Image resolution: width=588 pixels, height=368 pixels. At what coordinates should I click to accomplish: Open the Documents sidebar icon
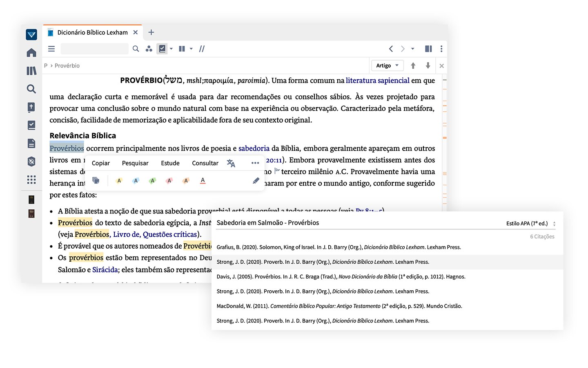tap(31, 143)
